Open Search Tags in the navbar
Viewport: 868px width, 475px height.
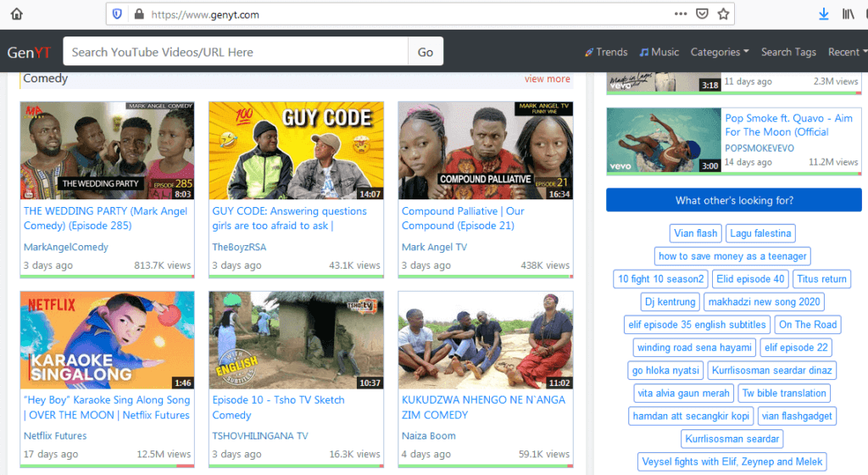click(x=788, y=52)
